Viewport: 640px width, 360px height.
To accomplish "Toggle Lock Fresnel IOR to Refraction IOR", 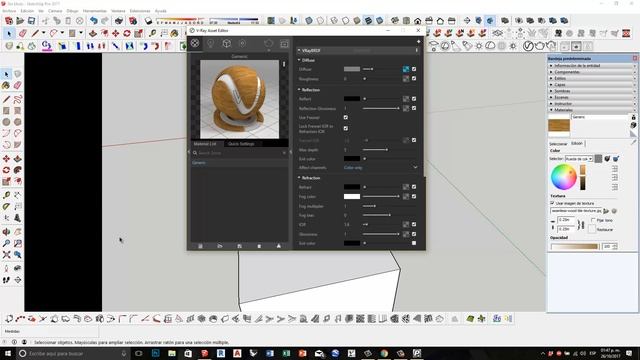I will 346,128.
